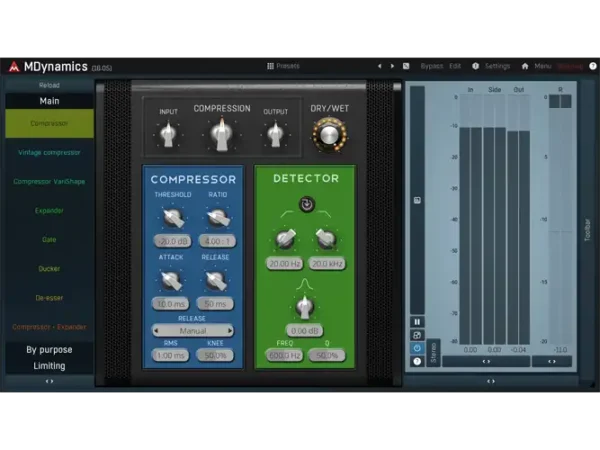Image resolution: width=600 pixels, height=450 pixels.
Task: Click the high-pass filter shape icon
Action: click(x=289, y=213)
